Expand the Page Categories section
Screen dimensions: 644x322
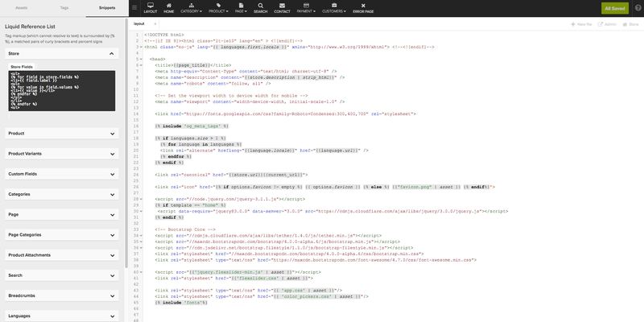pos(62,235)
